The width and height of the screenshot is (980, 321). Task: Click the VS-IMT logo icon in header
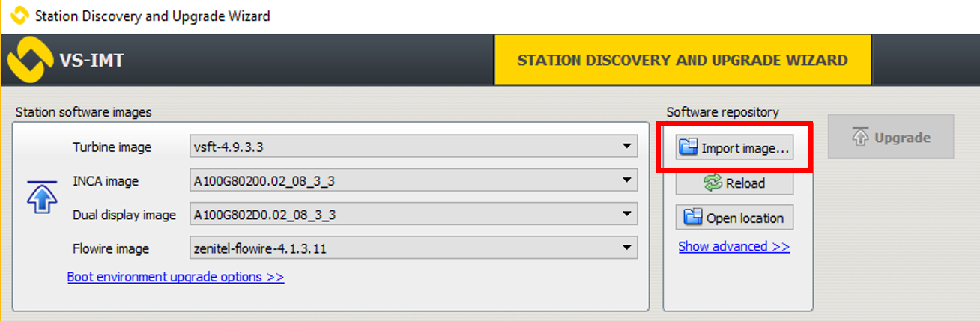click(28, 61)
